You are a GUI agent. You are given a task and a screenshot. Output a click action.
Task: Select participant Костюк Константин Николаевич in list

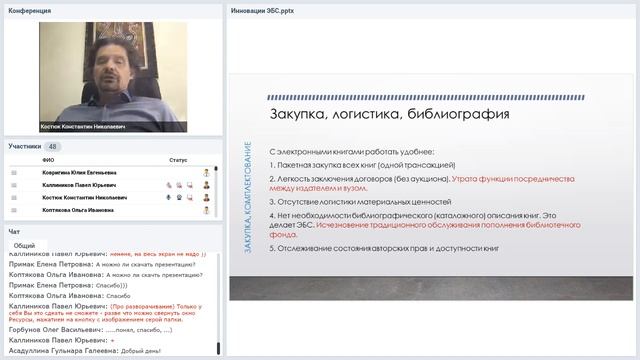84,198
